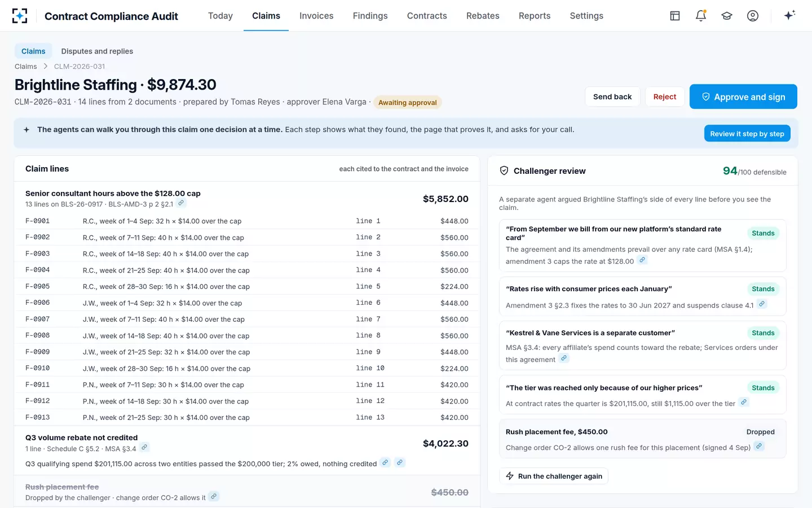
Task: Click the 94/100 defensible score
Action: click(754, 171)
